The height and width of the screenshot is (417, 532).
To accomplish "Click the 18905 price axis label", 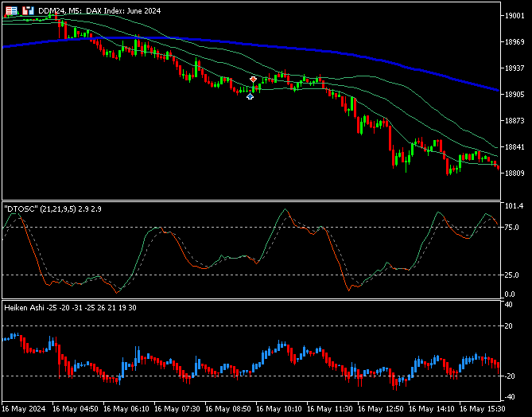I will click(515, 95).
